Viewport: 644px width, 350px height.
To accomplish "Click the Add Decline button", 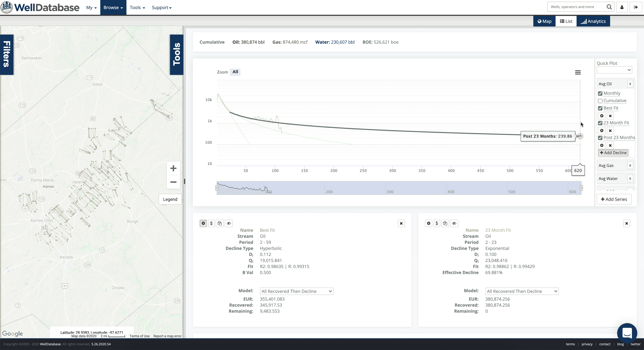I will (x=613, y=153).
